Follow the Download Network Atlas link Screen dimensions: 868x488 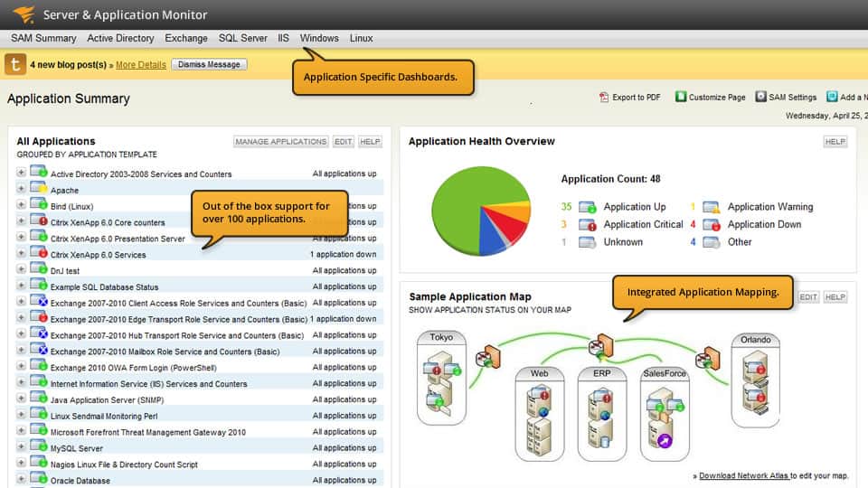point(744,476)
